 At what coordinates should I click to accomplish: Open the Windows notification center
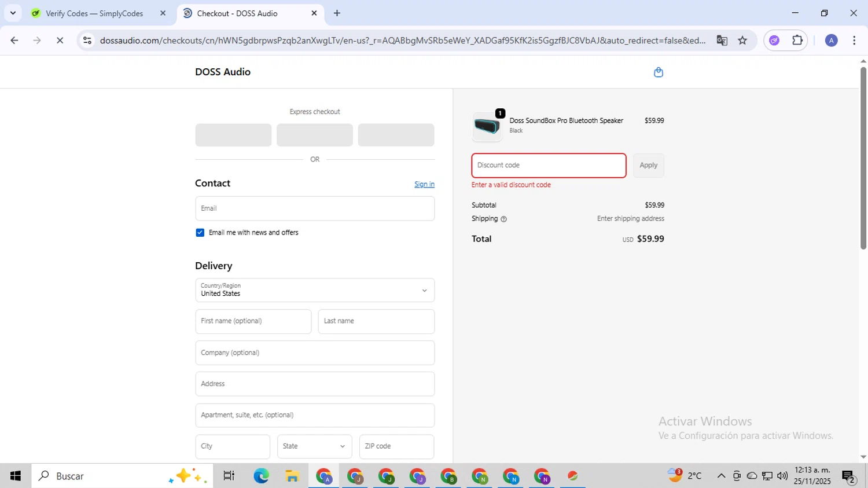tap(849, 476)
